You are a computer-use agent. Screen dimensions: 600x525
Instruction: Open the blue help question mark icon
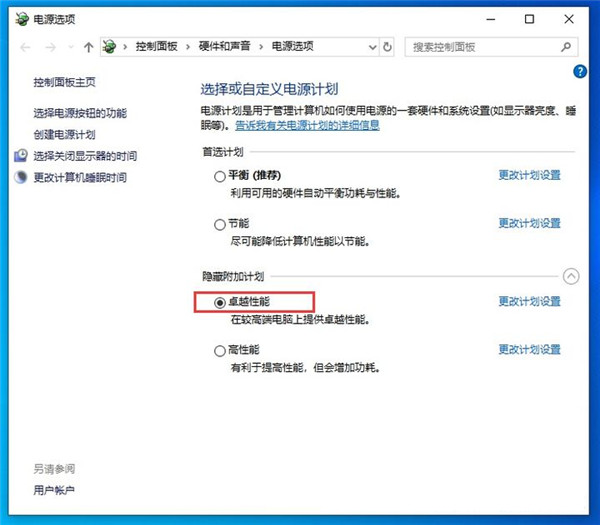[x=579, y=72]
